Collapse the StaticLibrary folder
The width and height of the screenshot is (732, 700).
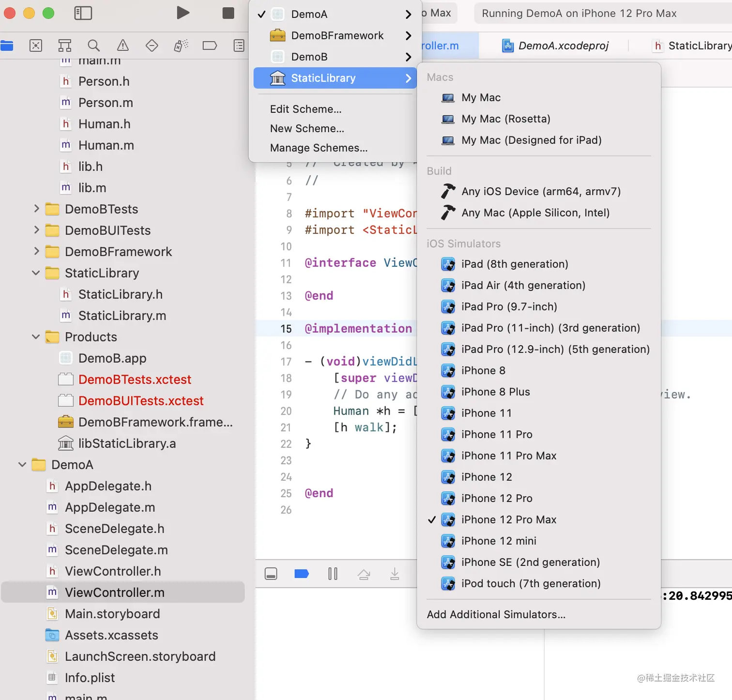coord(36,273)
